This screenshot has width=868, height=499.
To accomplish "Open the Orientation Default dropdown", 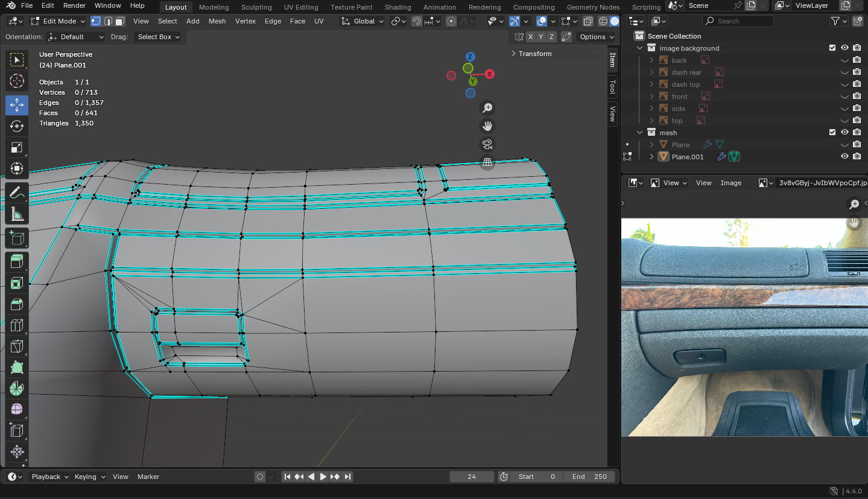I will pos(75,37).
